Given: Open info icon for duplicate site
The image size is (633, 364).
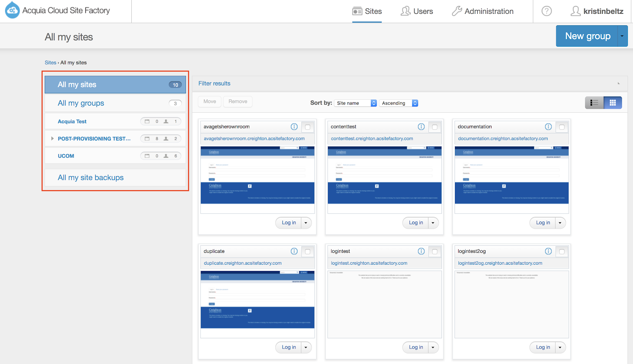Looking at the screenshot, I should pos(294,251).
